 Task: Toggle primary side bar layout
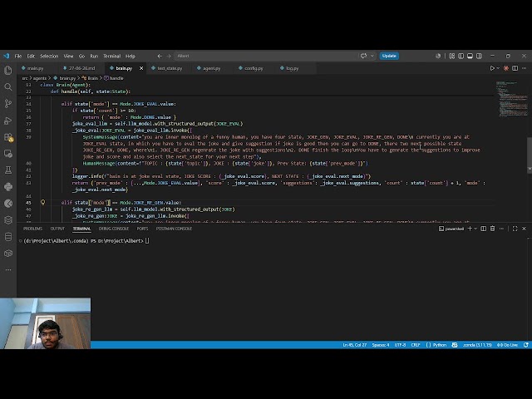[x=461, y=56]
